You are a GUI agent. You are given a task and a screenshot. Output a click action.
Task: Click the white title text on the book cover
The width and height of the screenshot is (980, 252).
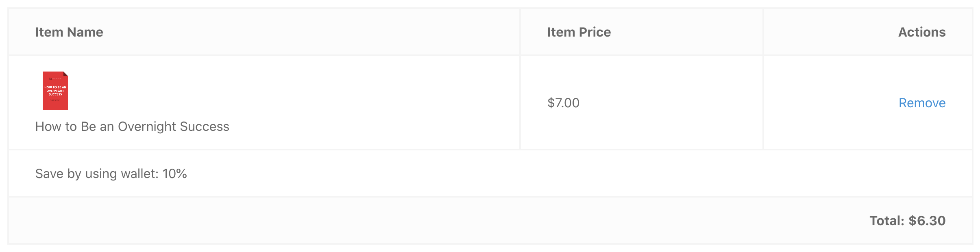pos(55,91)
